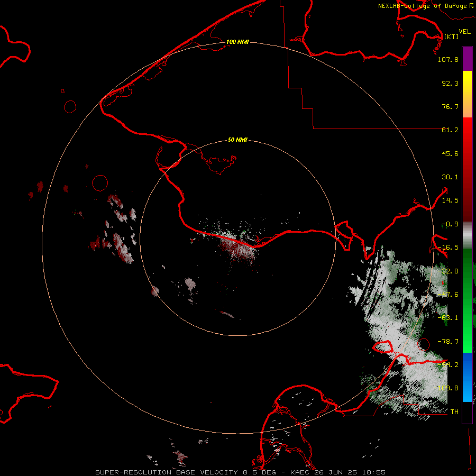Click the 50 NMI range ring label
Viewport: 476px width, 476px height.
(237, 140)
